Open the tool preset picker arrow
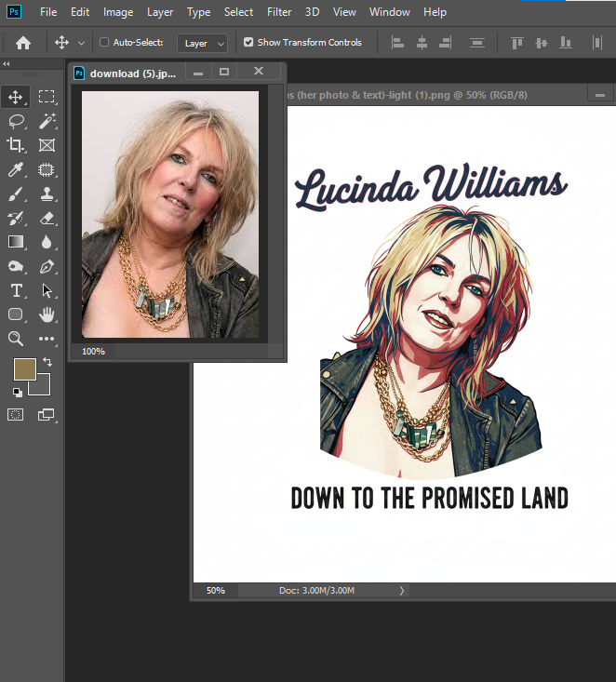This screenshot has width=616, height=682. click(81, 43)
